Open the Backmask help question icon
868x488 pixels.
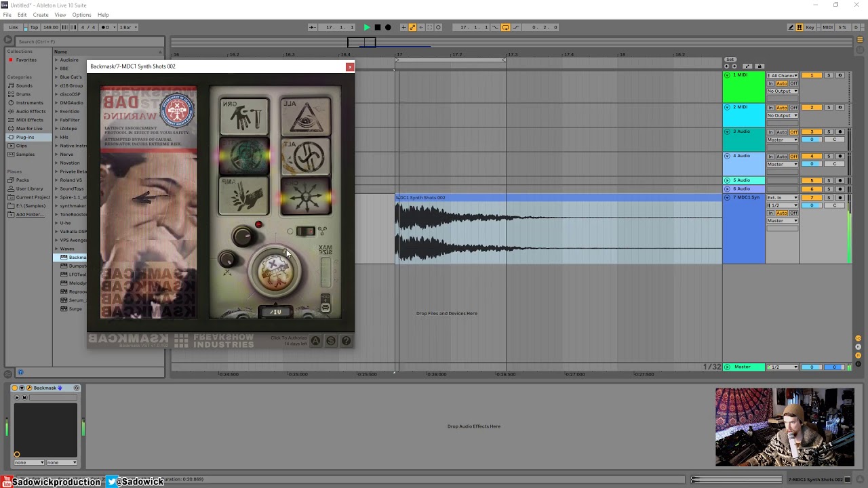(x=346, y=341)
